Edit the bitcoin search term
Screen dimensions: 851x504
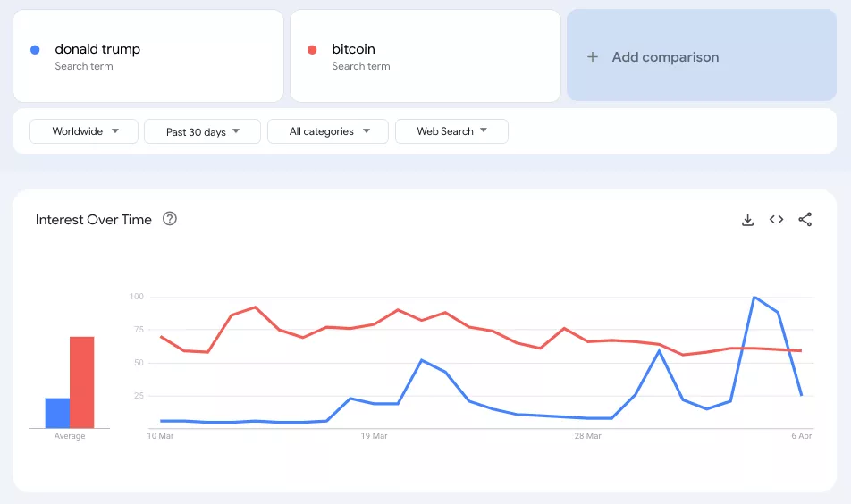(353, 49)
